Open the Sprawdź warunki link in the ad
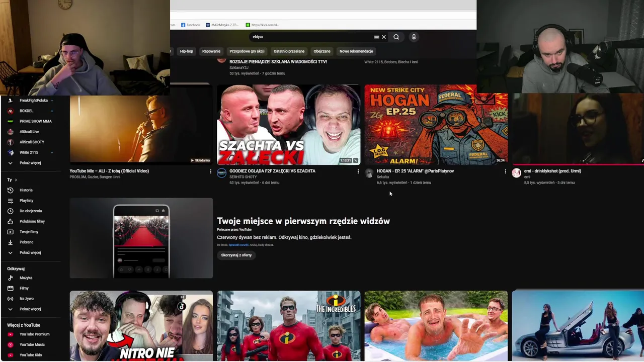The width and height of the screenshot is (644, 362). pos(238,245)
